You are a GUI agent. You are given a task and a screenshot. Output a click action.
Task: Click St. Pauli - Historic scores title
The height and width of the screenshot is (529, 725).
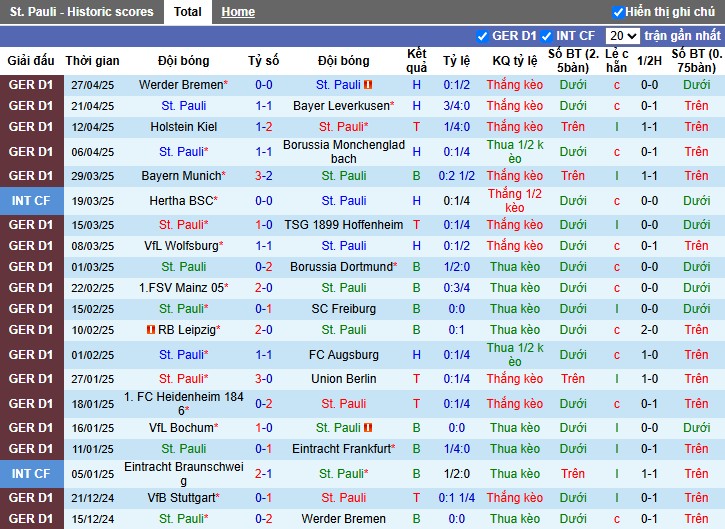click(x=82, y=12)
